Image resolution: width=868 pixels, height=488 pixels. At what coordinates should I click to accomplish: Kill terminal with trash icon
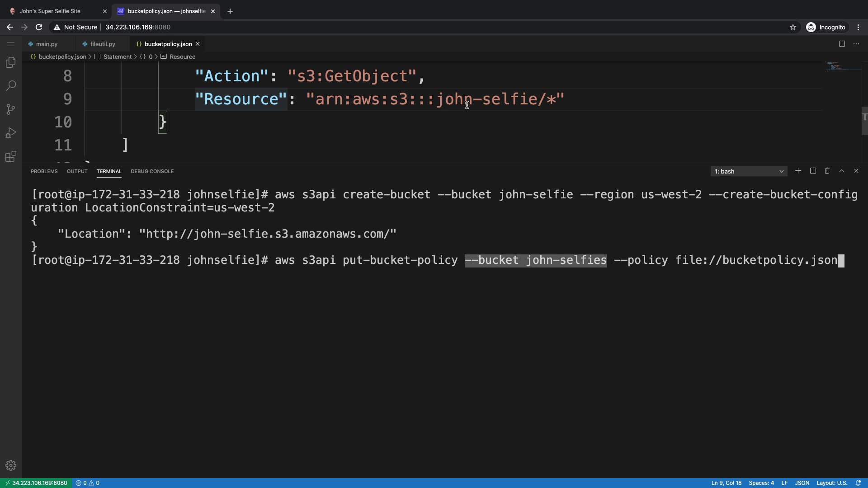pyautogui.click(x=827, y=171)
